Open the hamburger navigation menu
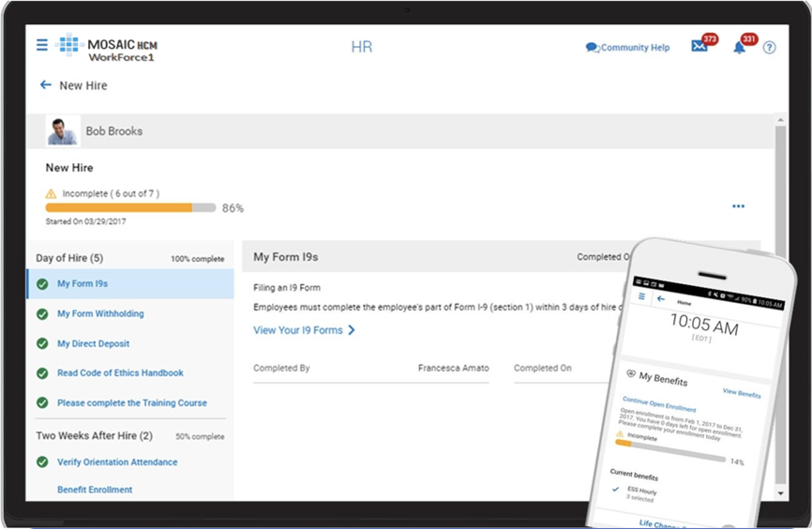Screen dimensions: 812x529 [x=42, y=45]
